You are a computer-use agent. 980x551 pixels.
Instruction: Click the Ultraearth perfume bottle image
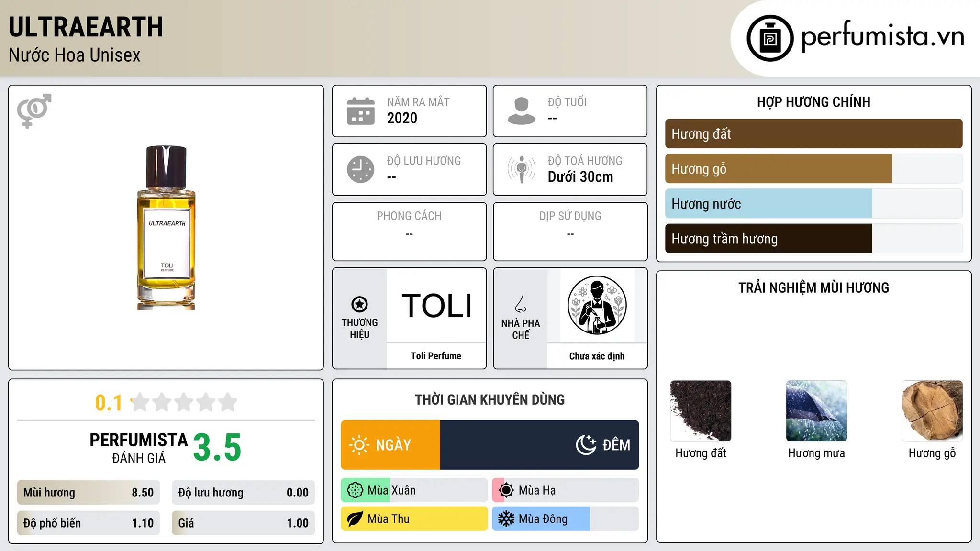pos(166,228)
